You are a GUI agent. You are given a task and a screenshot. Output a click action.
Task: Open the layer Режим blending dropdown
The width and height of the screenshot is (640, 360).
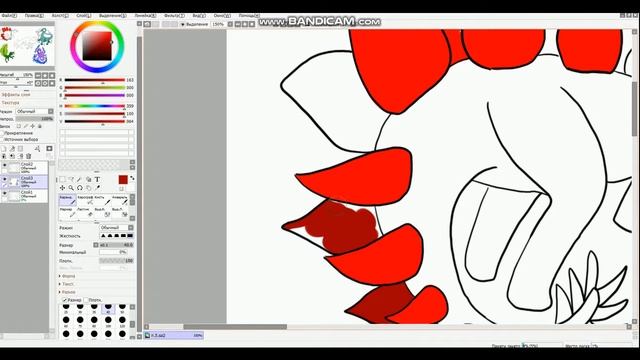[x=35, y=111]
